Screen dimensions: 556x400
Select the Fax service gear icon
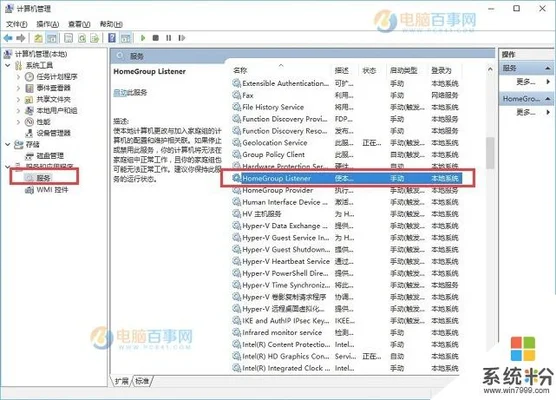[x=236, y=95]
